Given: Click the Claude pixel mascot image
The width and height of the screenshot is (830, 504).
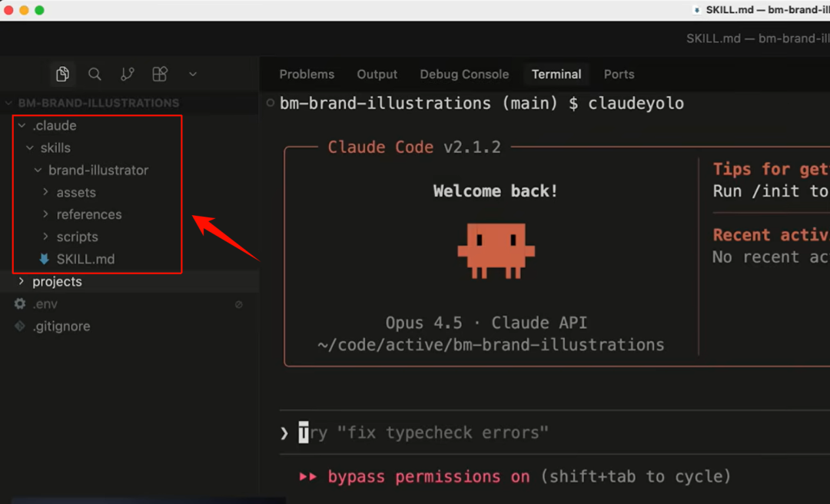Looking at the screenshot, I should coord(496,250).
